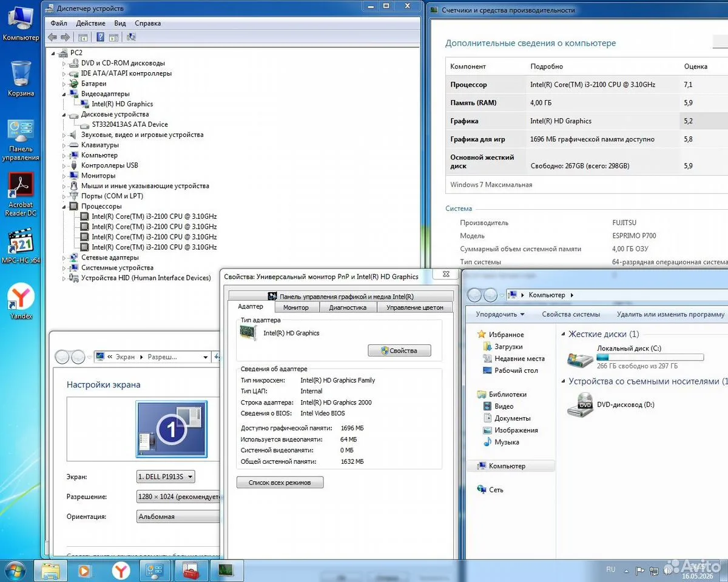Click Список всех режимов button

pos(280,483)
